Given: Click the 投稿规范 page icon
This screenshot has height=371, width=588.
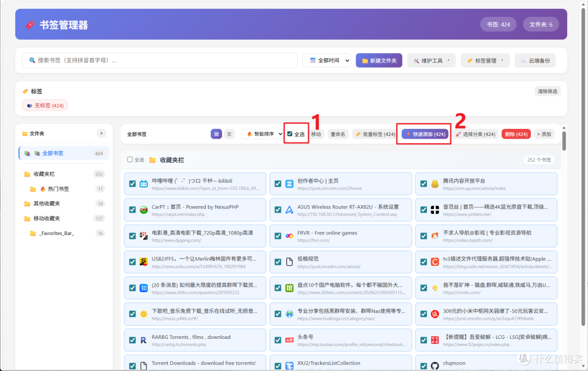Looking at the screenshot, I should click(289, 262).
